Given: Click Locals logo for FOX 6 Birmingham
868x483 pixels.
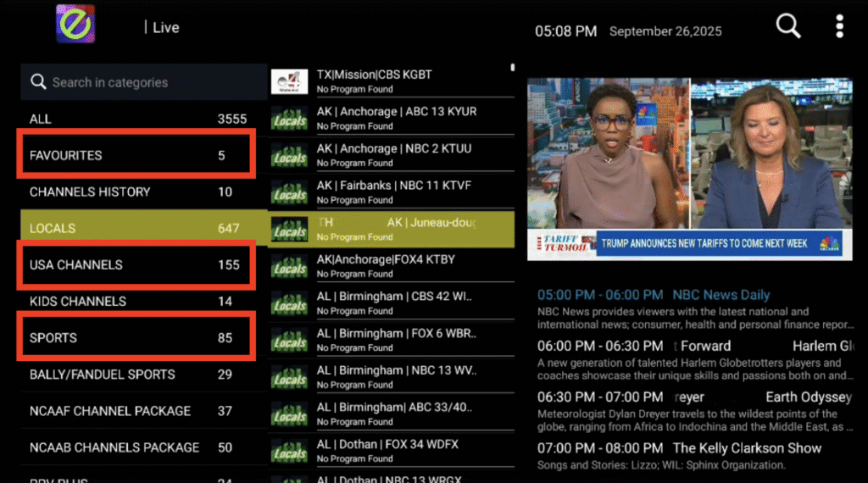Looking at the screenshot, I should coord(290,341).
